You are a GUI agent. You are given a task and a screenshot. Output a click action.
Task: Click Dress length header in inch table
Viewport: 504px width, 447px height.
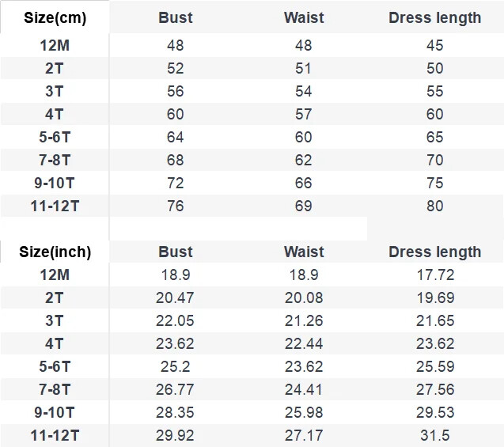click(x=435, y=252)
